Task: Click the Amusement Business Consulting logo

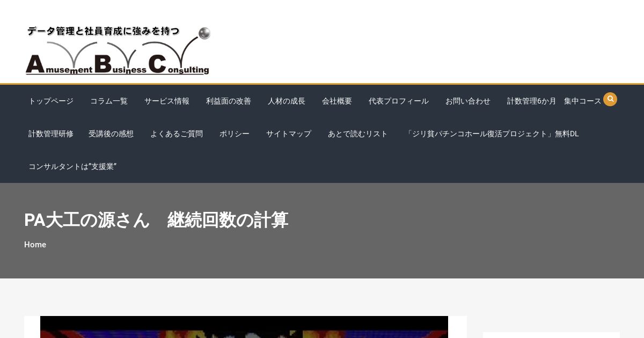Action: (x=118, y=50)
